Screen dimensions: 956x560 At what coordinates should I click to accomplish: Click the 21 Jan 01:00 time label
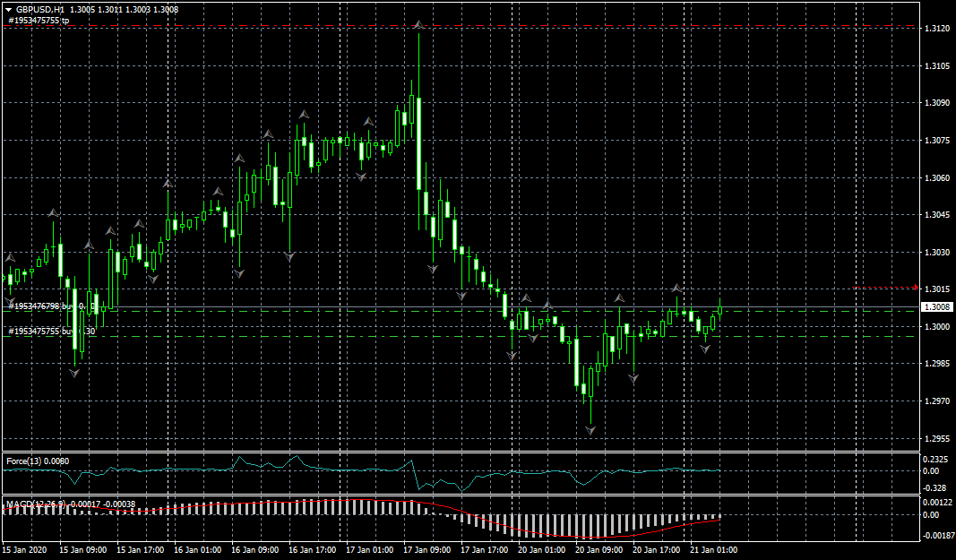click(714, 550)
